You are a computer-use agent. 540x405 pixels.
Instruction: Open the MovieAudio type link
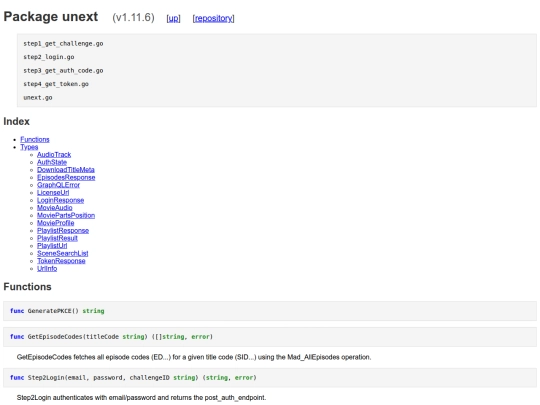[55, 208]
